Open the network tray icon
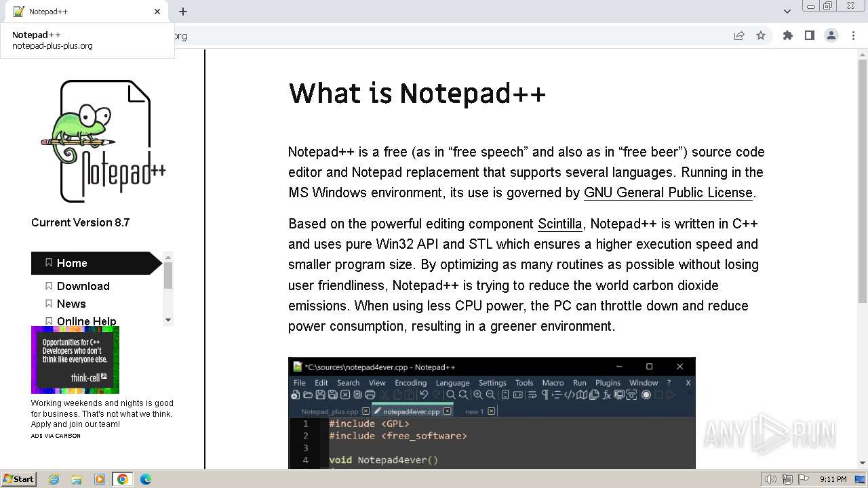The height and width of the screenshot is (488, 868). click(x=787, y=479)
